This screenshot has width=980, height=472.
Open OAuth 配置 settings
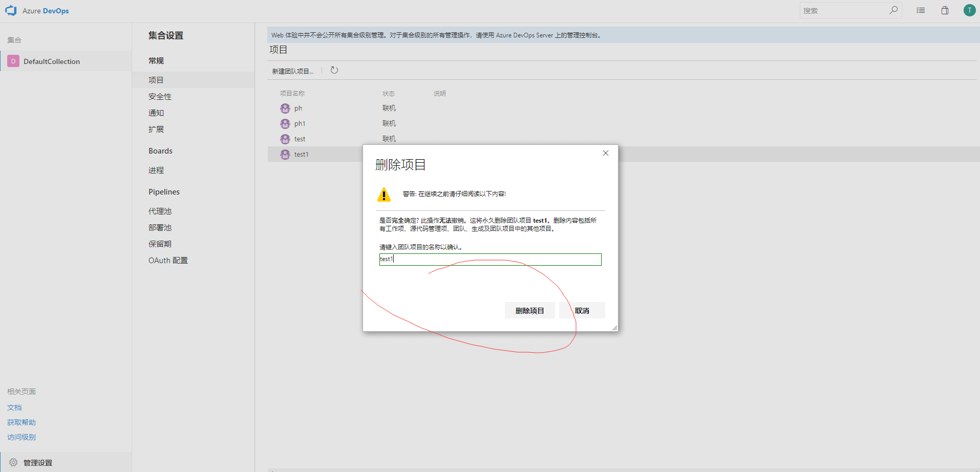168,261
